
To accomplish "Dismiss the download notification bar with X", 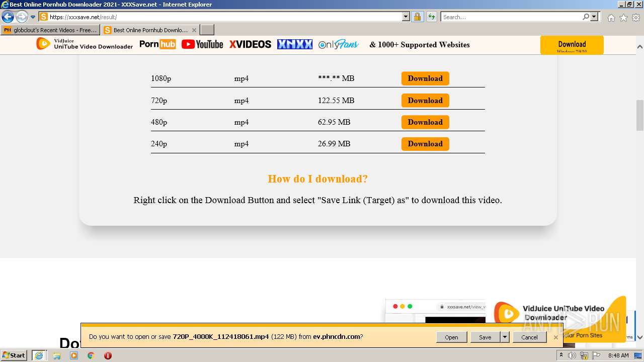I will pos(555,337).
